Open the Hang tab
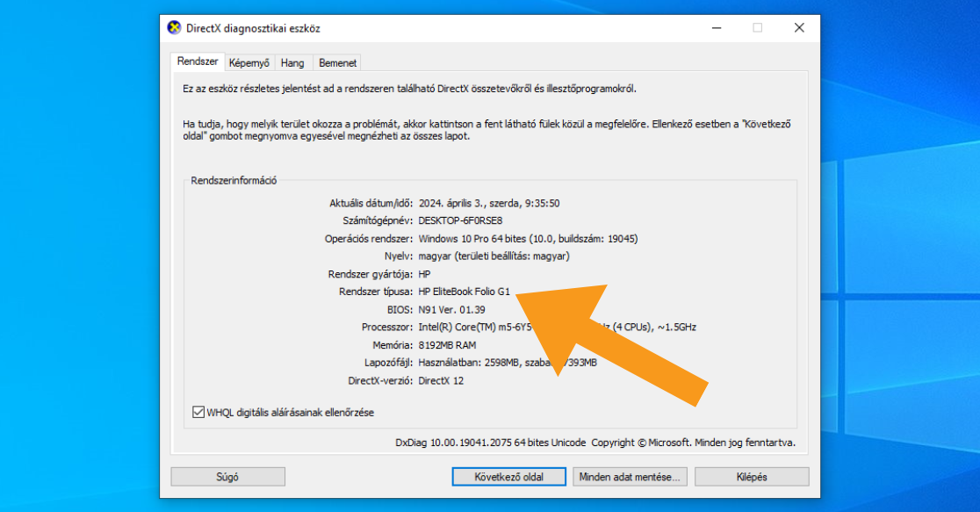This screenshot has width=980, height=512. pos(292,63)
